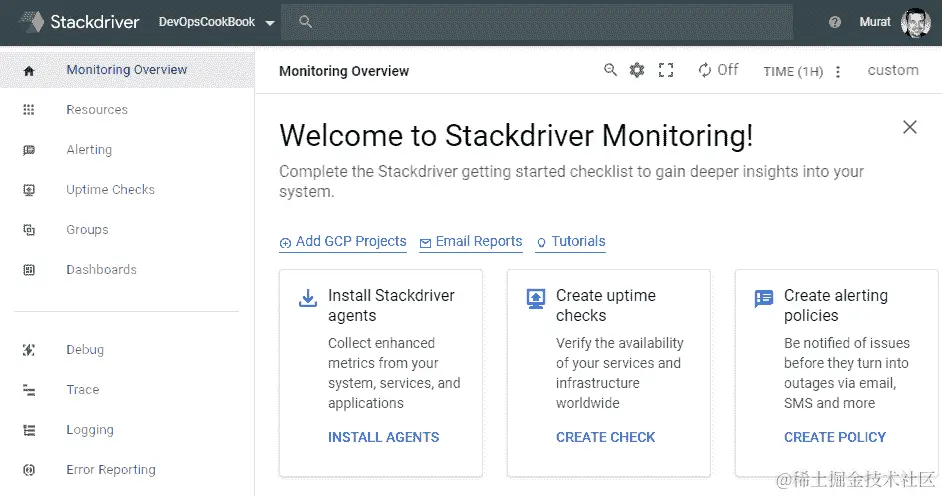Click the zoom search icon in overview toolbar

[x=610, y=70]
